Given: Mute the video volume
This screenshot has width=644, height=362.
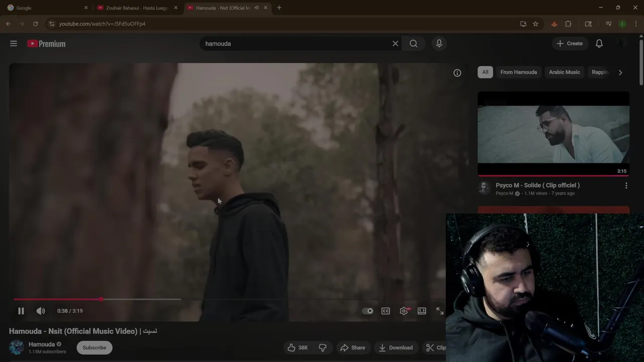Looking at the screenshot, I should (41, 311).
